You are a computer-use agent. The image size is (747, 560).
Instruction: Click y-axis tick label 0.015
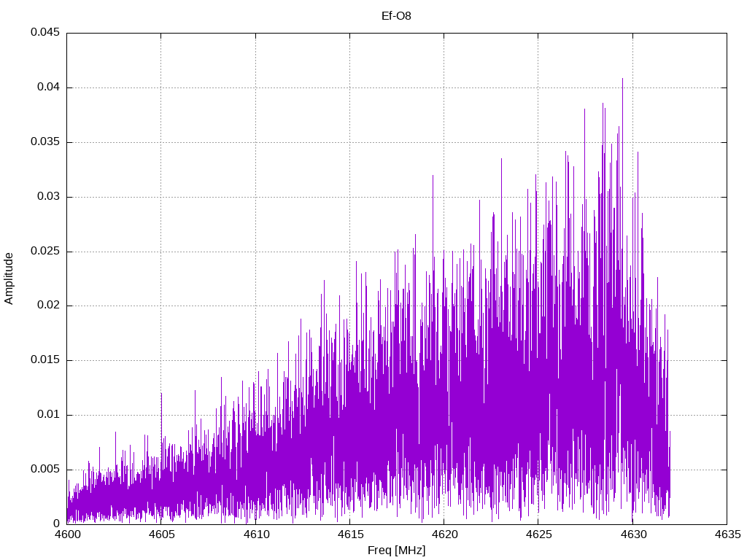coord(45,360)
